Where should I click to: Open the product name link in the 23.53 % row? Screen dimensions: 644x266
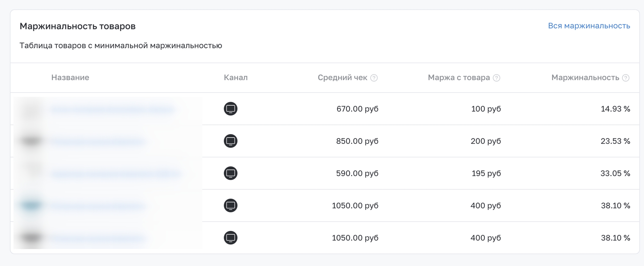pyautogui.click(x=98, y=142)
